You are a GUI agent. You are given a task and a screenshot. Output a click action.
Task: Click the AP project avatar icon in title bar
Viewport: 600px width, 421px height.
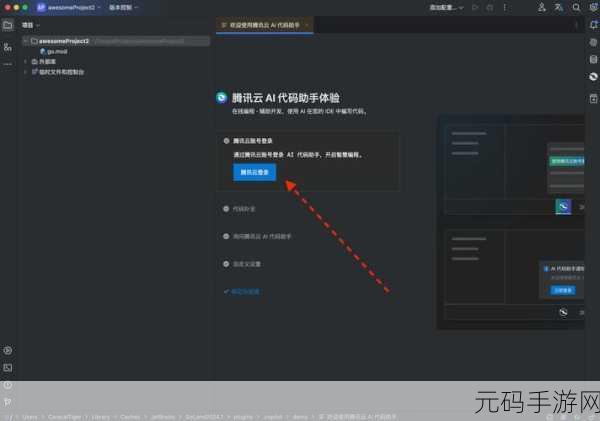tap(41, 7)
